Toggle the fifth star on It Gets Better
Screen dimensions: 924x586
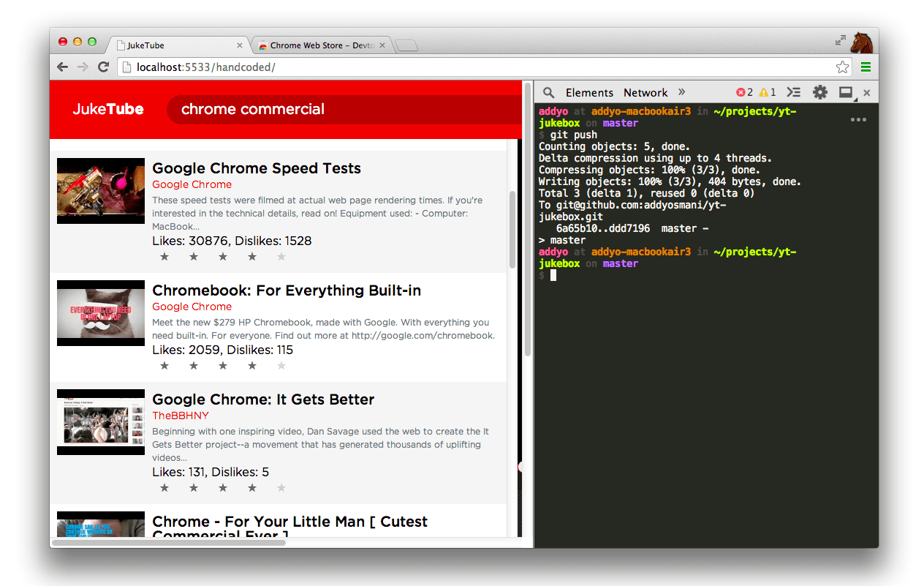[281, 487]
